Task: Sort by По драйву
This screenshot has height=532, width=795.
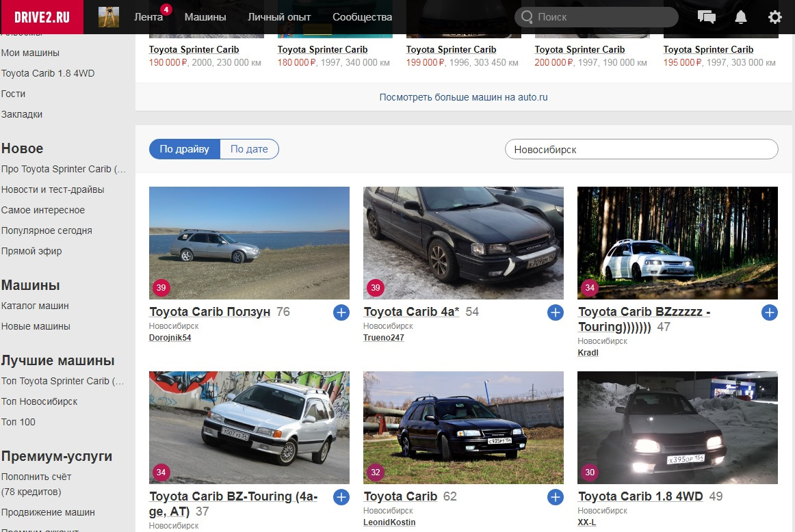Action: pos(185,149)
